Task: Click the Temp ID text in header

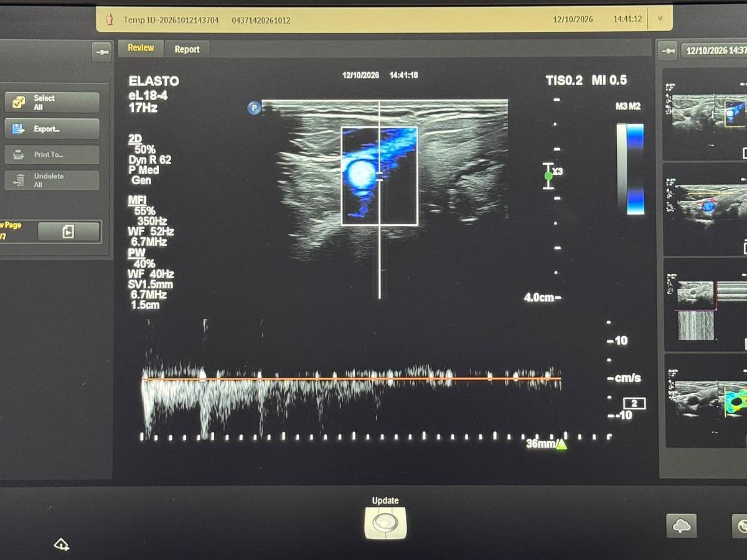Action: coord(171,20)
